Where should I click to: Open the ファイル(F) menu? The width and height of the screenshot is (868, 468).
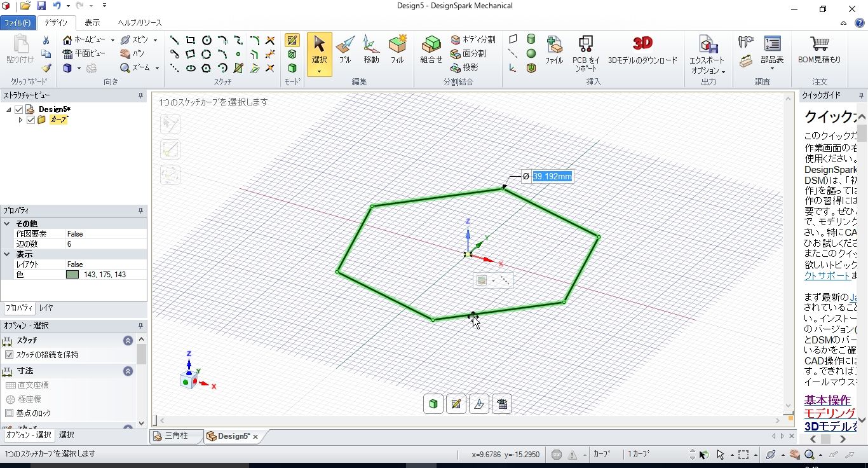(x=18, y=22)
